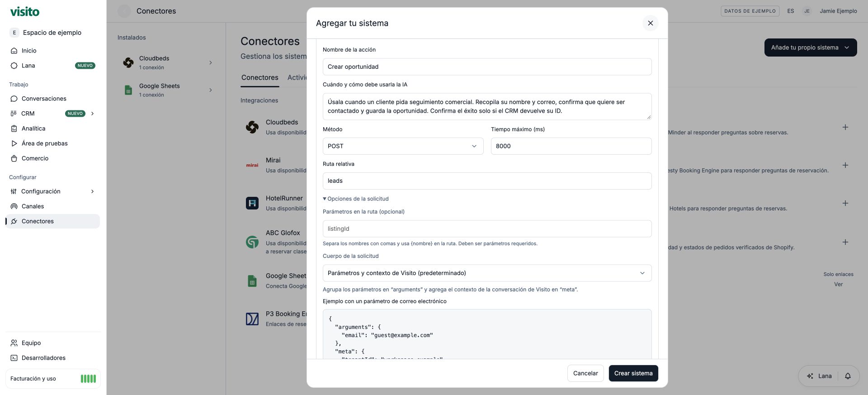
Task: Switch to the Conectores tab
Action: coord(260,78)
